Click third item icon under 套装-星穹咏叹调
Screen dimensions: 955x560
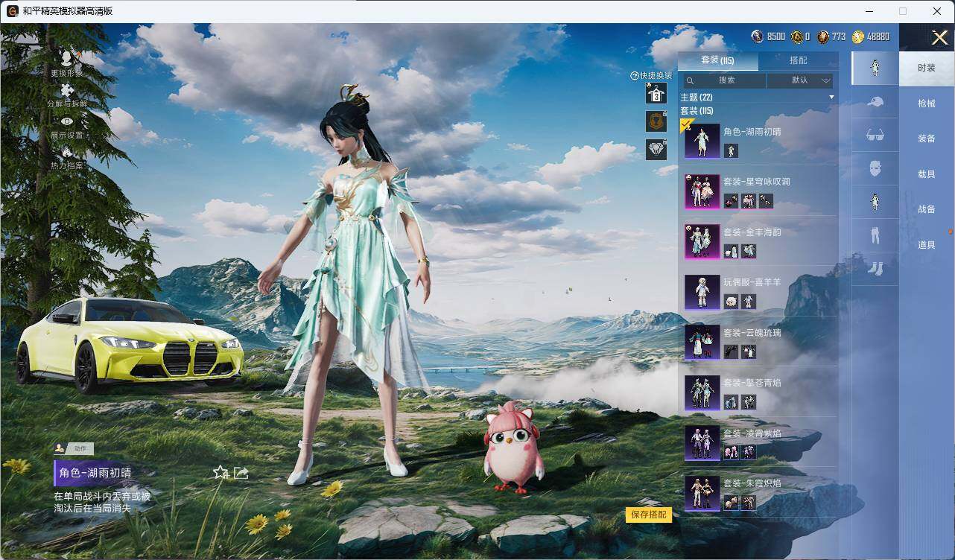coord(766,201)
